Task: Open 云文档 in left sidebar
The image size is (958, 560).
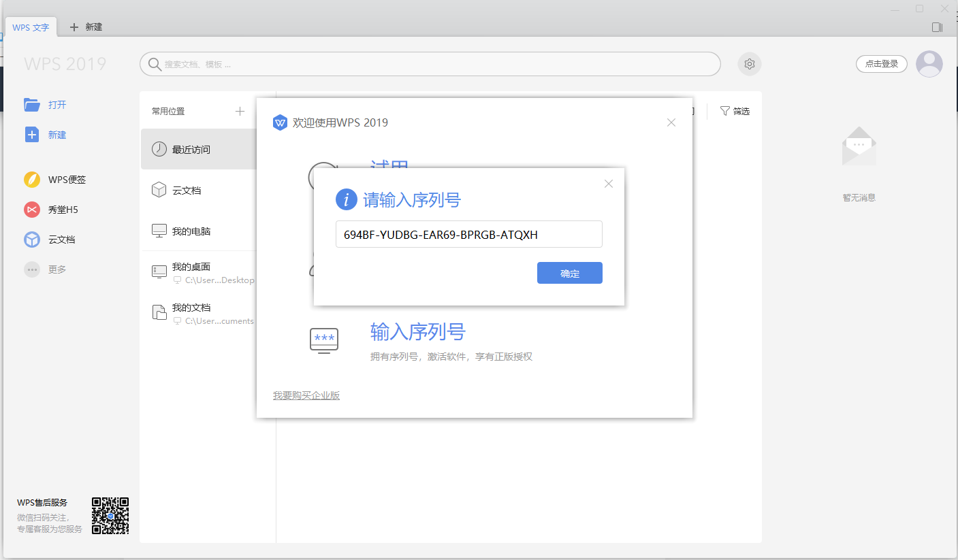Action: point(50,240)
